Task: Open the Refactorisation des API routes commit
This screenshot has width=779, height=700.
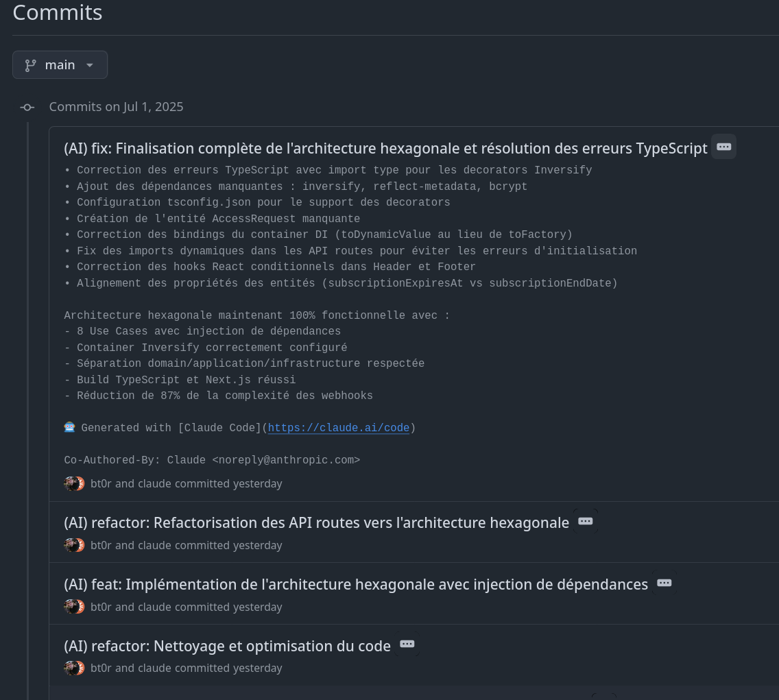Action: coord(317,522)
